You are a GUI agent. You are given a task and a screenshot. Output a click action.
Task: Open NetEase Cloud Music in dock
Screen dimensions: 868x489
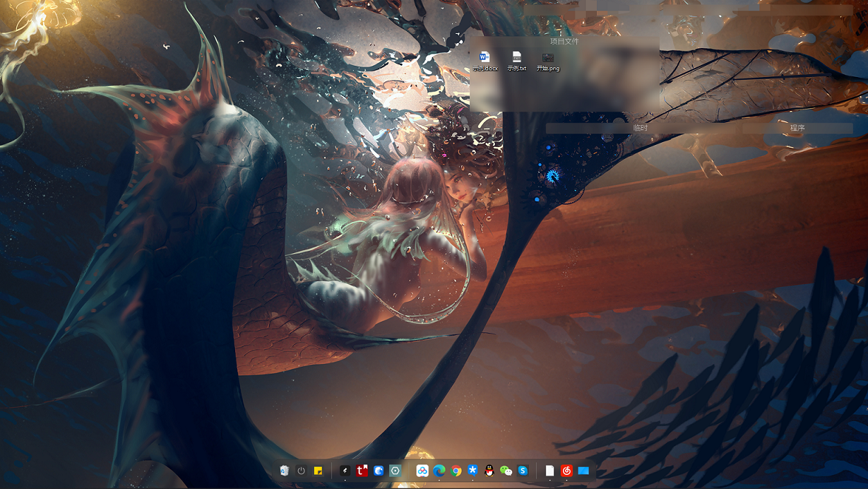coord(566,471)
